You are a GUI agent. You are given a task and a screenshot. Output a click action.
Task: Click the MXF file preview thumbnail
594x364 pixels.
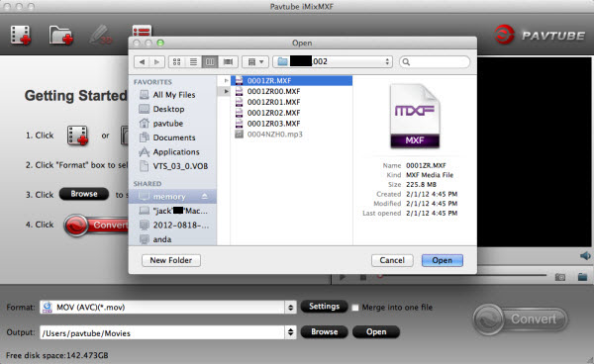pos(415,116)
